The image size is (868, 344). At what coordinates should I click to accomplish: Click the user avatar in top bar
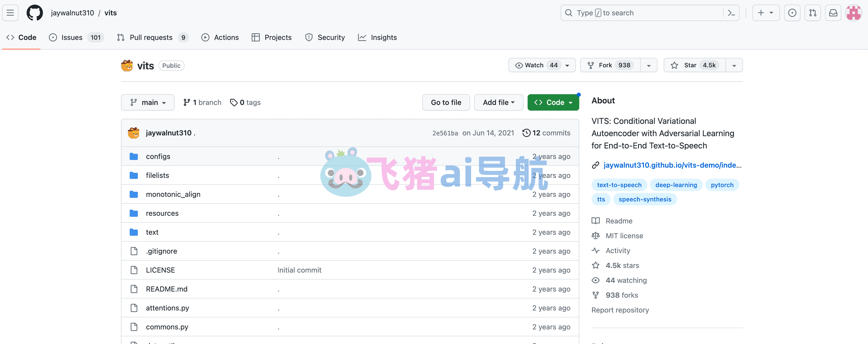[853, 13]
